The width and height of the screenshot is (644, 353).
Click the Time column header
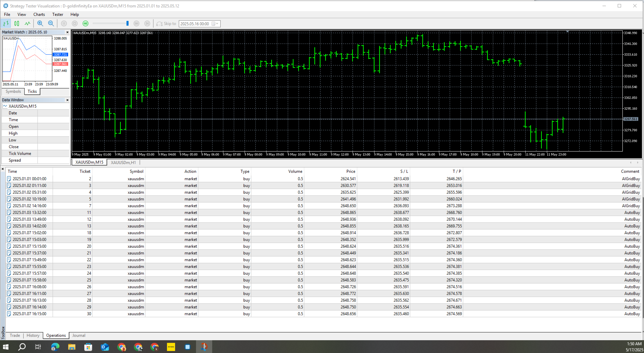tap(29, 171)
